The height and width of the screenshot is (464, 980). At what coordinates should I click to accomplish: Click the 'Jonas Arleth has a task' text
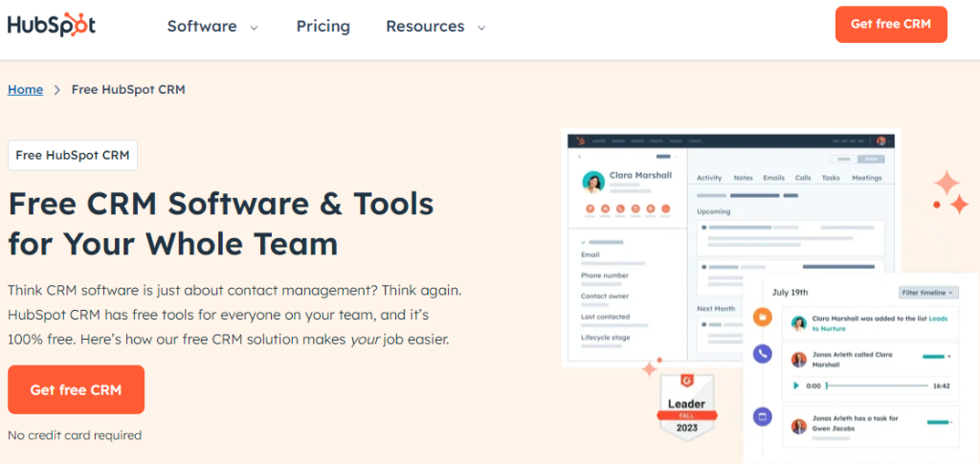[848, 418]
